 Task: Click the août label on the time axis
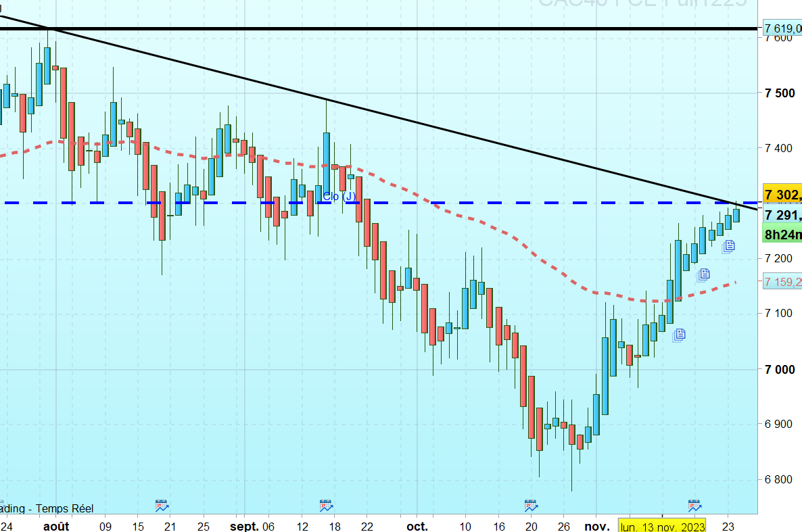(x=56, y=527)
